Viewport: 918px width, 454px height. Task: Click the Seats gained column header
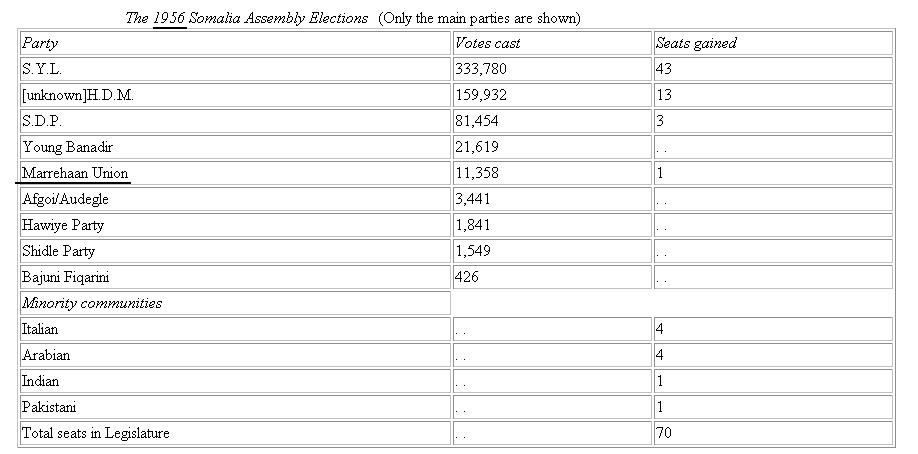771,43
